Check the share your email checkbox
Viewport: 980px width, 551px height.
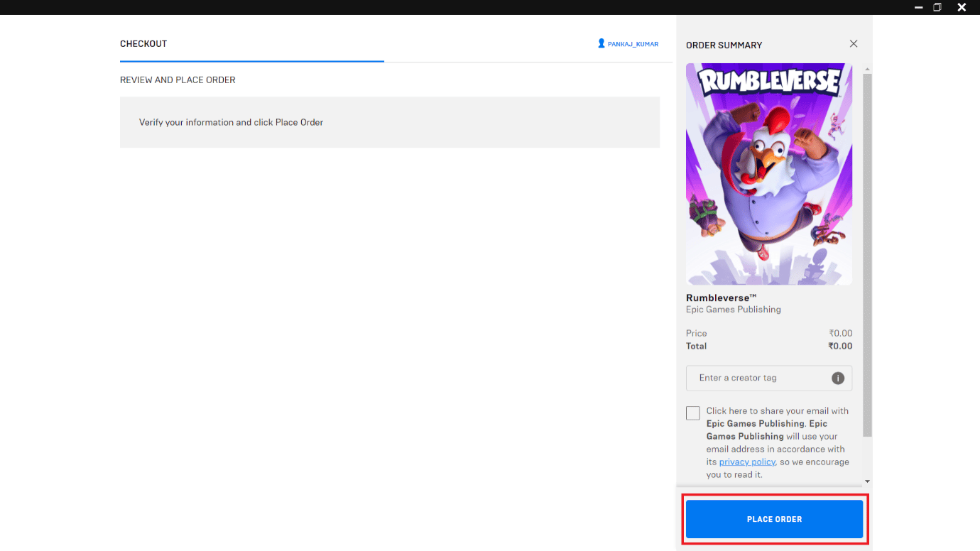coord(693,413)
